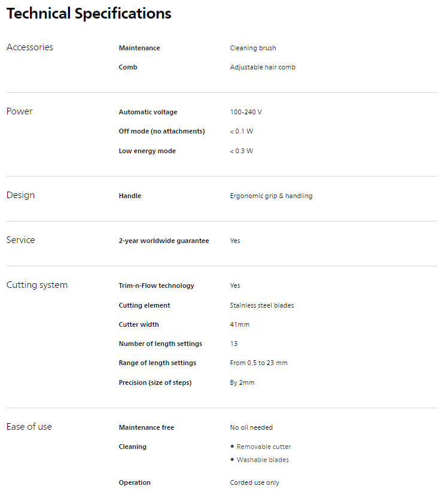
Task: Click the Power section label
Action: (19, 111)
